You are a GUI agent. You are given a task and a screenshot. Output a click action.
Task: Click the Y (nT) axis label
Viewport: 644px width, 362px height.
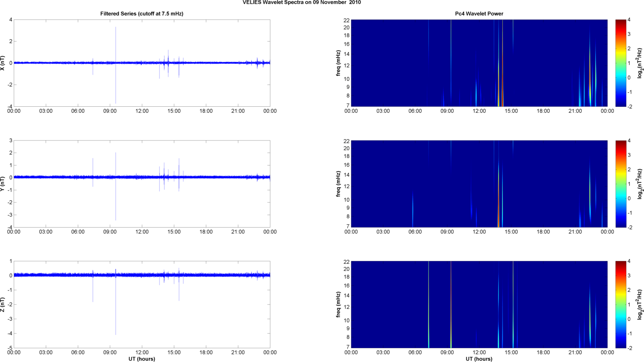point(3,184)
